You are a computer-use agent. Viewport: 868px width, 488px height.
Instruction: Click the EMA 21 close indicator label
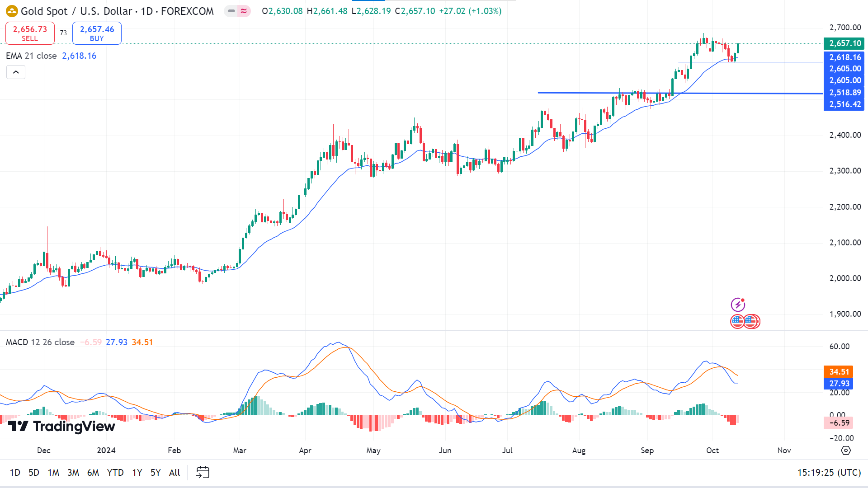(x=31, y=56)
